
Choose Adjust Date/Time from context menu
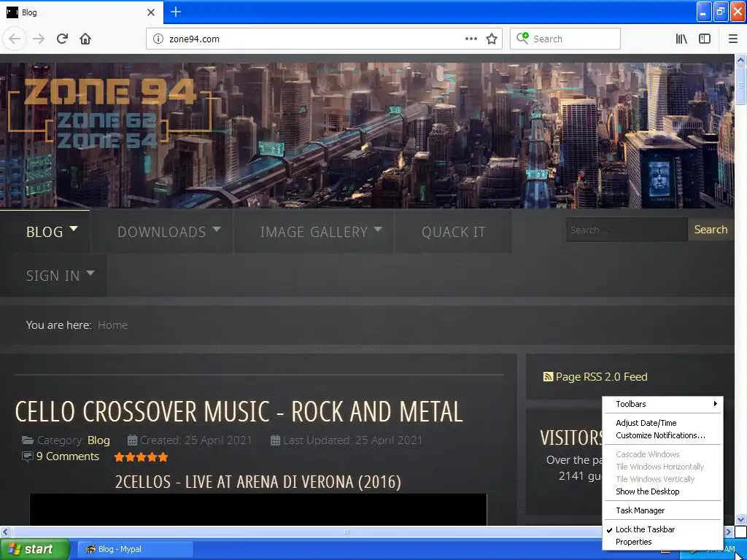[662, 423]
